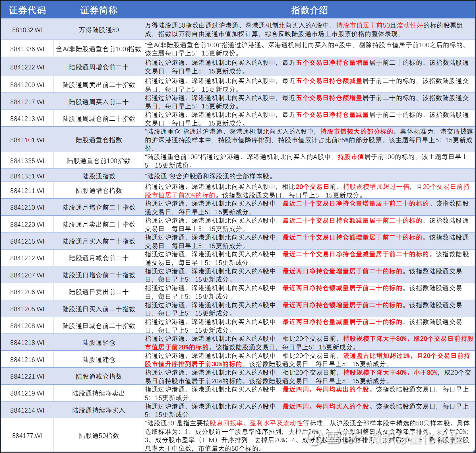The image size is (476, 453).
Task: Click red text 最近四周，每周均卖出的个股
Action: (326, 389)
